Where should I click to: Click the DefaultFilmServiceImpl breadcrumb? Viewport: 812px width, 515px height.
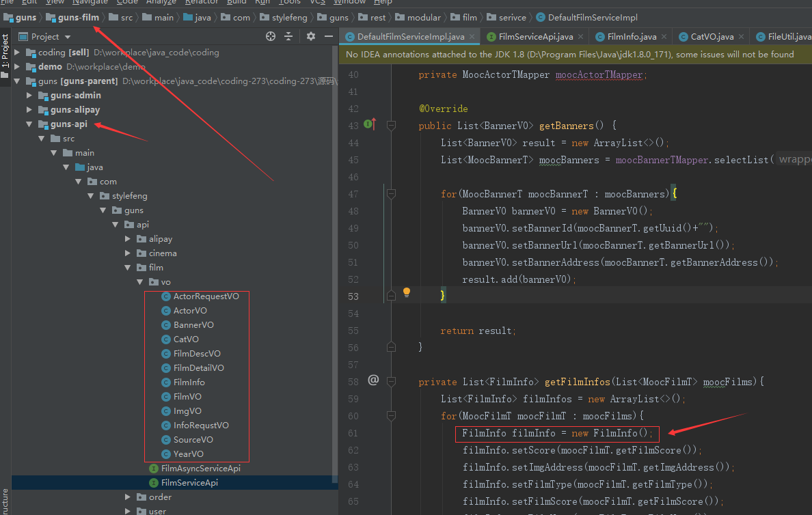tap(586, 18)
